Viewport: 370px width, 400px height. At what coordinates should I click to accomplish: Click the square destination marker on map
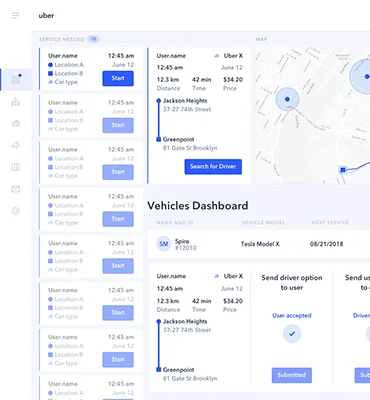(x=343, y=170)
